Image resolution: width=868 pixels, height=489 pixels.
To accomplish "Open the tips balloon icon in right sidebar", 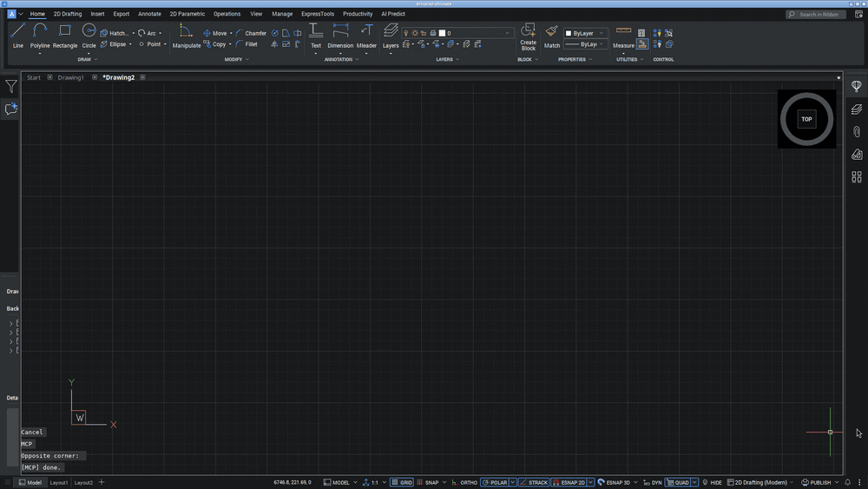I will click(857, 86).
